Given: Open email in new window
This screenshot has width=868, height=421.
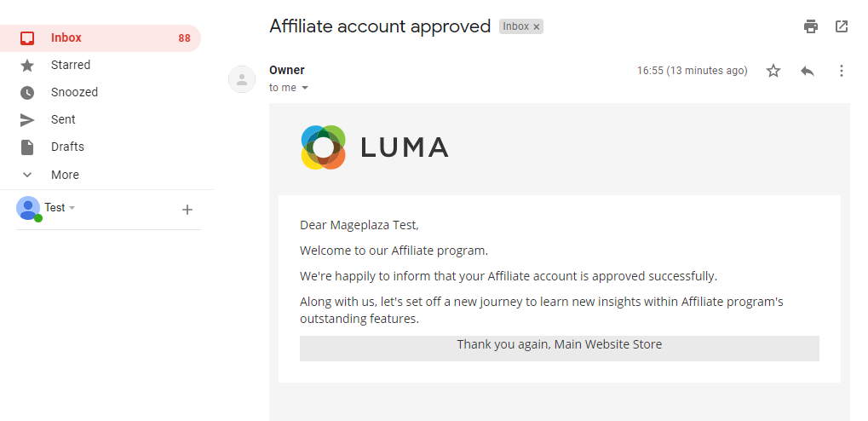Looking at the screenshot, I should coord(842,26).
